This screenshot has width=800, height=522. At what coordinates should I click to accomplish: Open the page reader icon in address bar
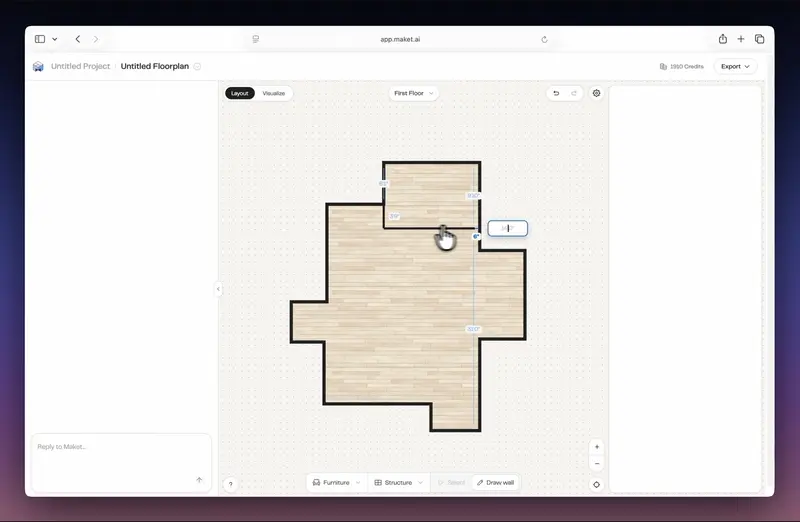pos(256,39)
